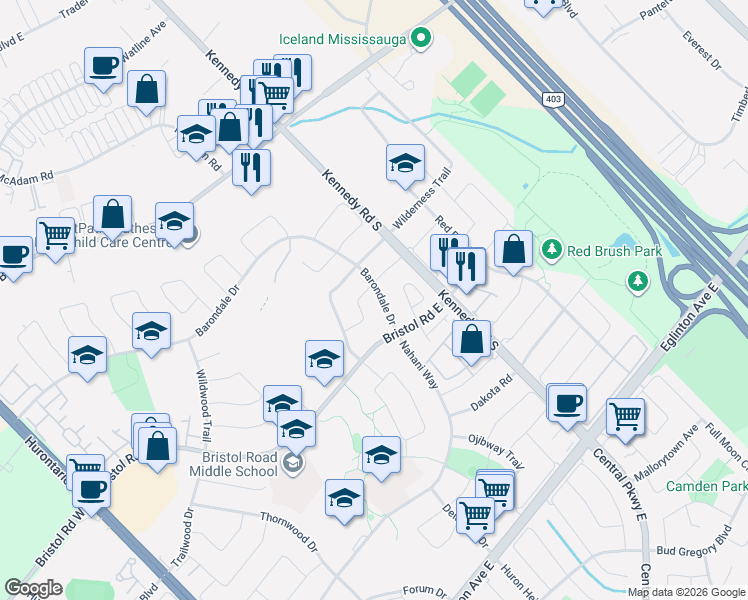The width and height of the screenshot is (748, 600).
Task: Select the shopping bag marker below Watline Ave
Action: coord(146,90)
